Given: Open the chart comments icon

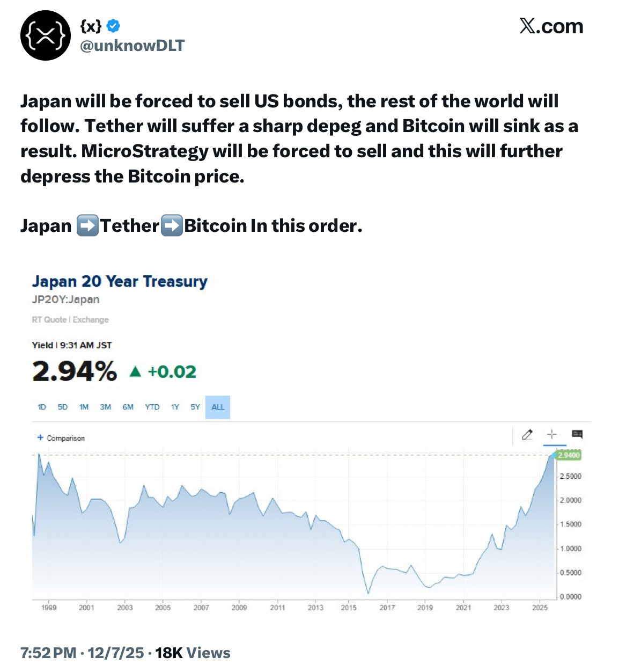Looking at the screenshot, I should 577,434.
